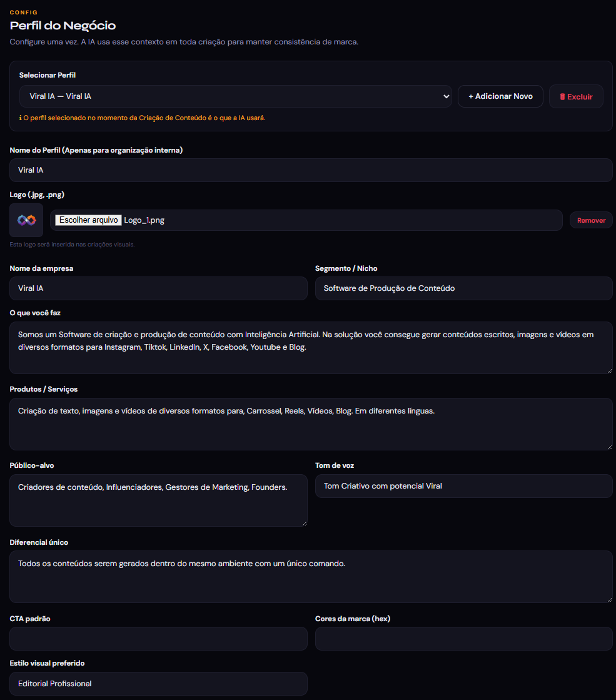Viewport: 616px width, 700px height.
Task: Click 'Escolher arquivo' to upload a logo
Action: [x=88, y=220]
